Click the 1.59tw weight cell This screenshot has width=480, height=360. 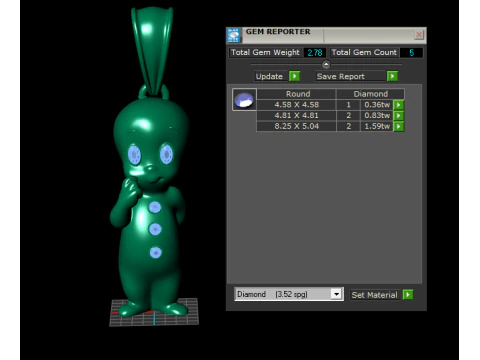coord(377,126)
